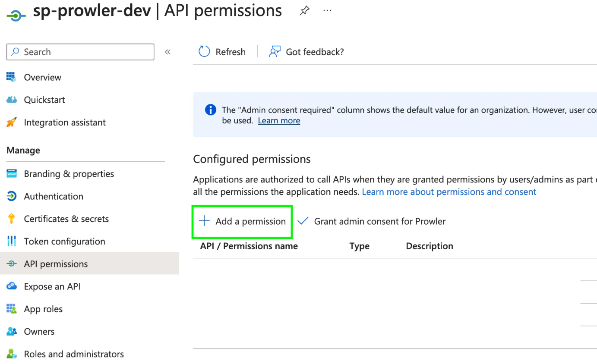Open the Got feedback form
The width and height of the screenshot is (597, 364).
point(306,51)
